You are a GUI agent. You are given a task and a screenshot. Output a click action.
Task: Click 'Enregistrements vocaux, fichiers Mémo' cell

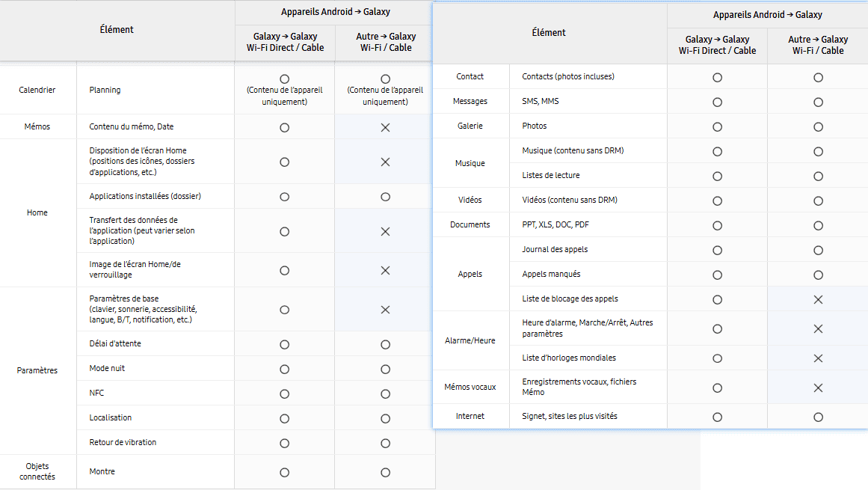[588, 387]
